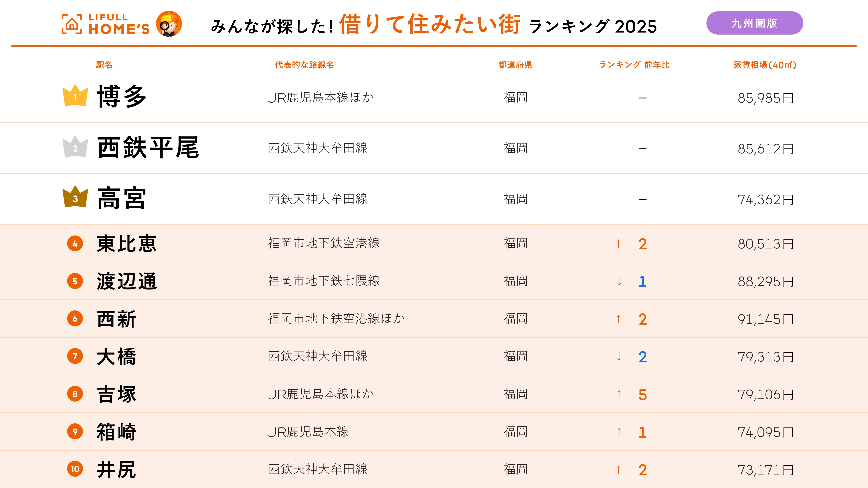
Task: Click the 借りて住みたい街 title text
Action: (x=430, y=25)
